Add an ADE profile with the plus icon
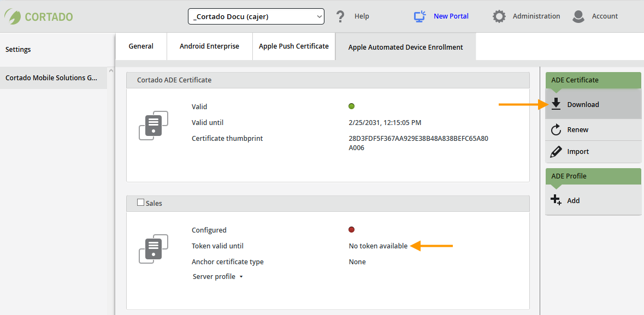Viewport: 644px width, 315px height. [556, 200]
